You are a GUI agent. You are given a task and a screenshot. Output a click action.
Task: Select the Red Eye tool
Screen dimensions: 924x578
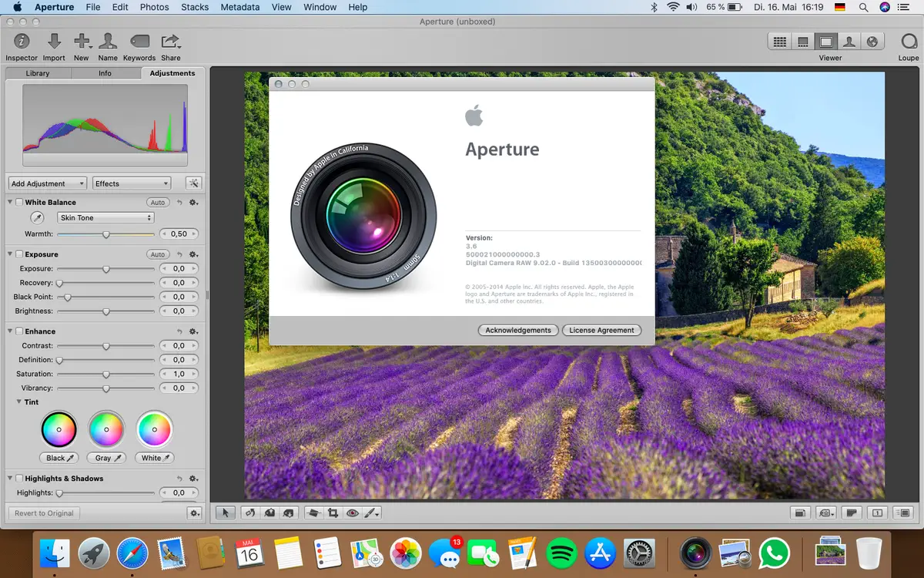click(x=353, y=512)
